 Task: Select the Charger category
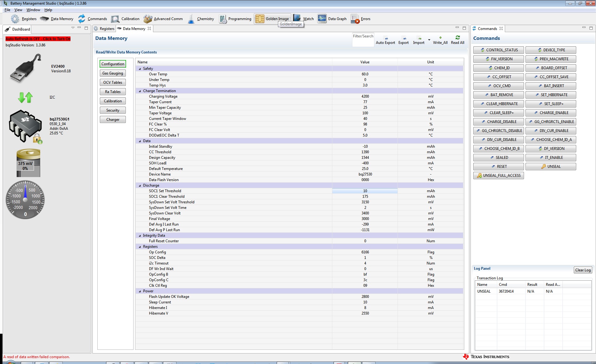113,120
